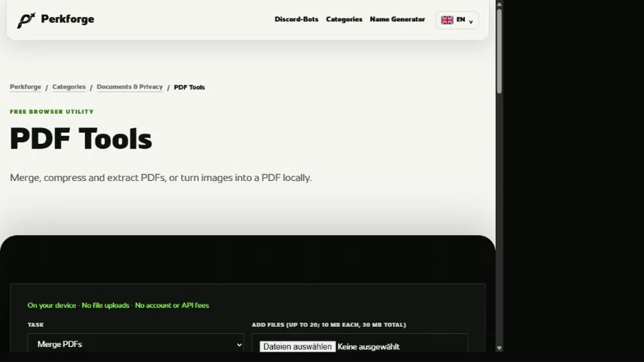This screenshot has height=362, width=644.
Task: Click the Perkforge logo icon
Action: [26, 20]
